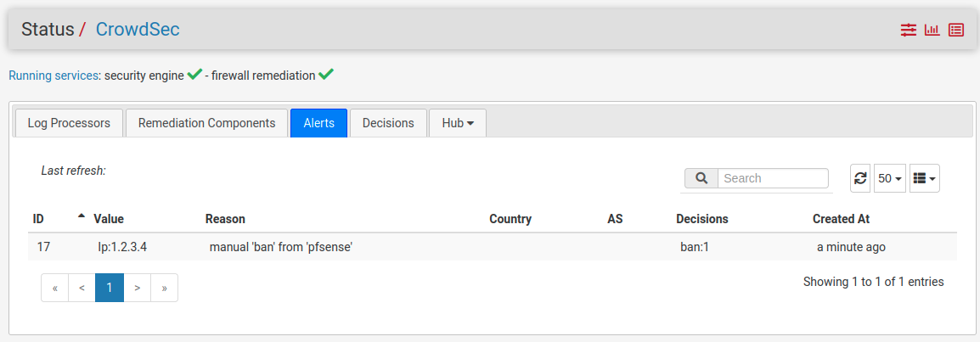
Task: Go to the first page of results
Action: pos(54,288)
